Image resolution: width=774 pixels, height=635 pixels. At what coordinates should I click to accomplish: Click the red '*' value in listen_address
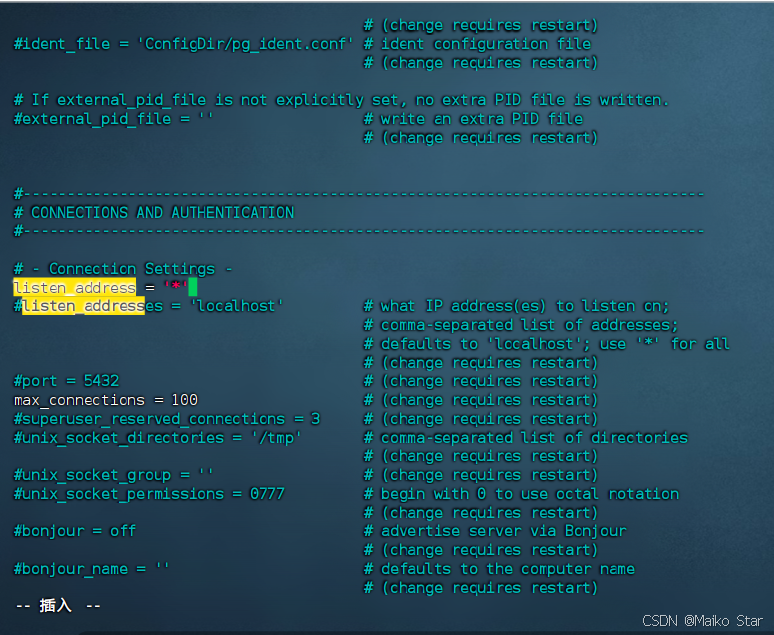click(176, 286)
